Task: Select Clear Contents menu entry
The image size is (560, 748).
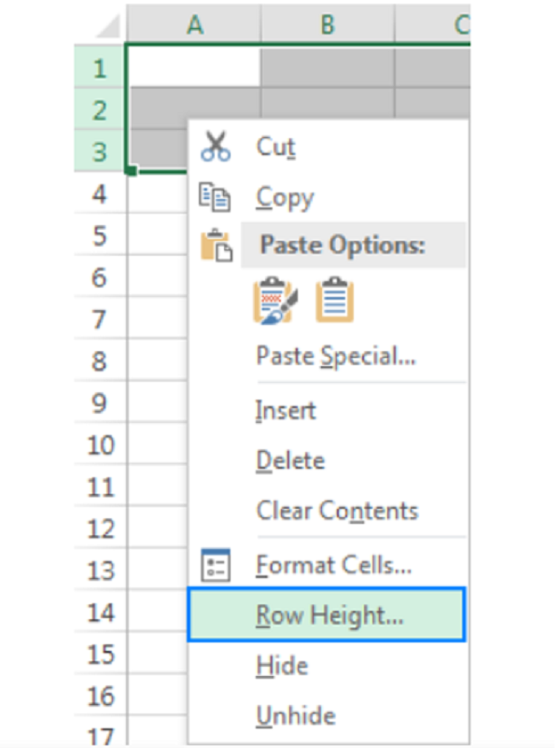Action: coord(336,511)
